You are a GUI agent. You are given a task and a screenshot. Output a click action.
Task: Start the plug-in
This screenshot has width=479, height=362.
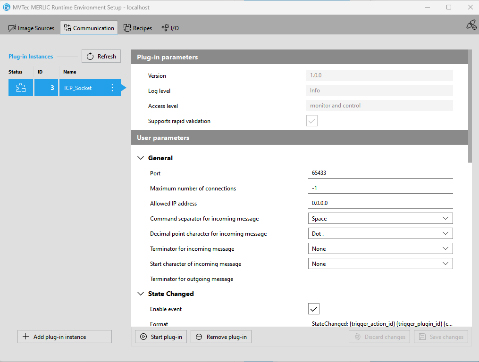tap(161, 337)
